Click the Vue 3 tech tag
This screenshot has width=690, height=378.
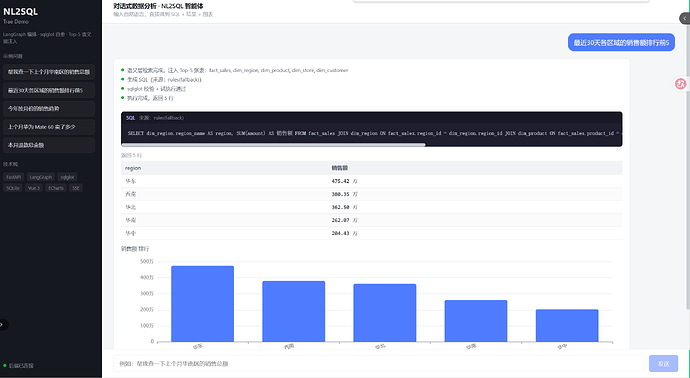pos(34,188)
